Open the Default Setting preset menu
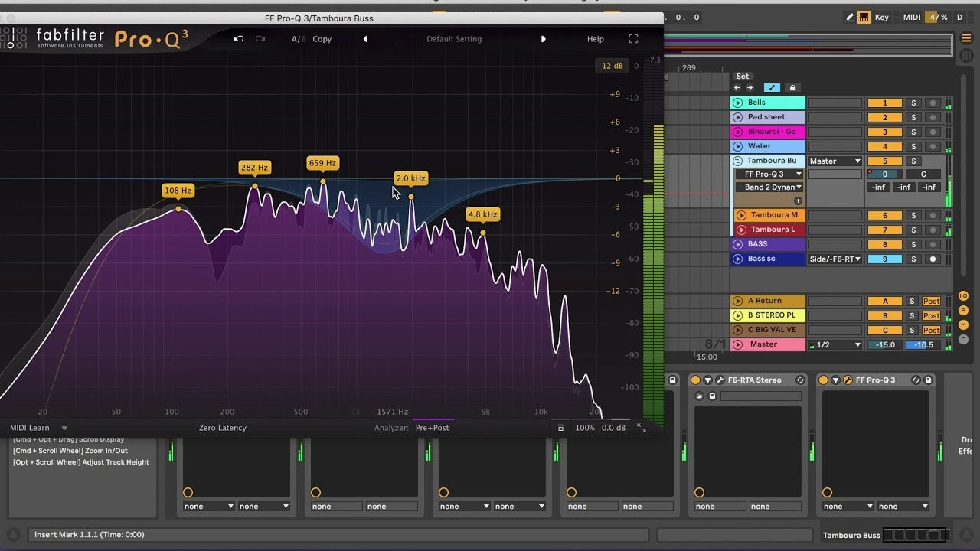Image resolution: width=980 pixels, height=551 pixels. pos(454,39)
